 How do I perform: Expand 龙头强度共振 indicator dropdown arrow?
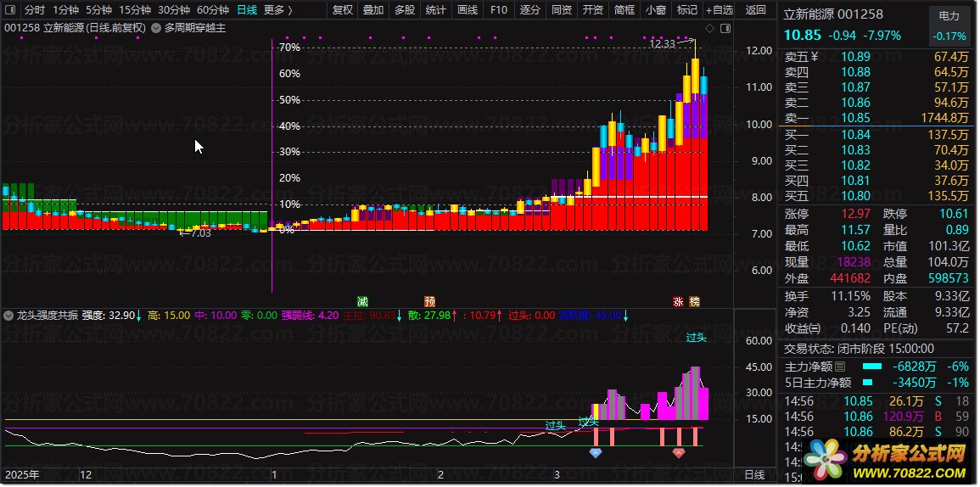(8, 315)
